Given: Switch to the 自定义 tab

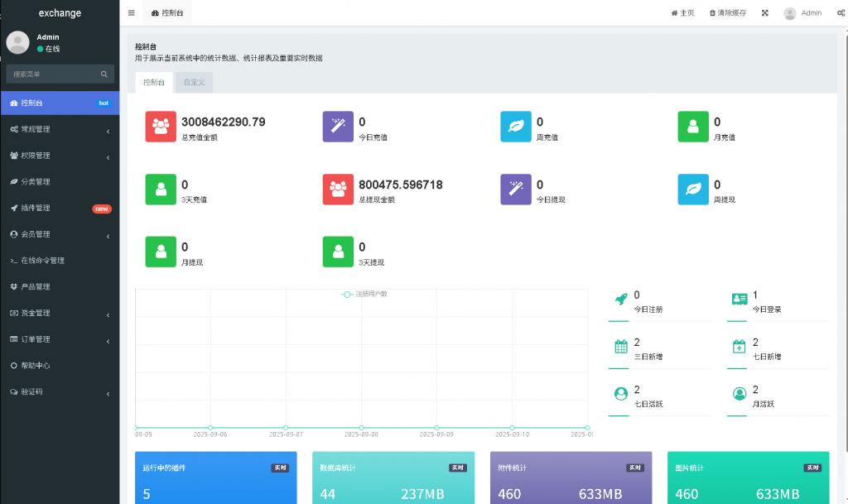Looking at the screenshot, I should pyautogui.click(x=194, y=82).
